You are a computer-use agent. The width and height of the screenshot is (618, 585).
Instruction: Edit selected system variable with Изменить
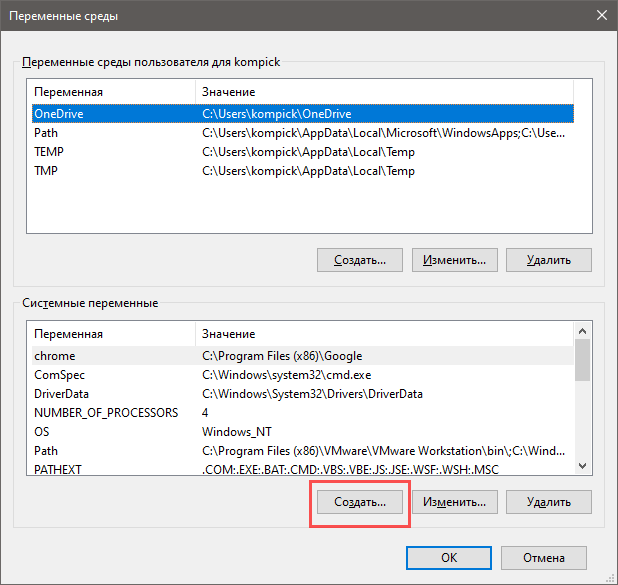coord(455,502)
